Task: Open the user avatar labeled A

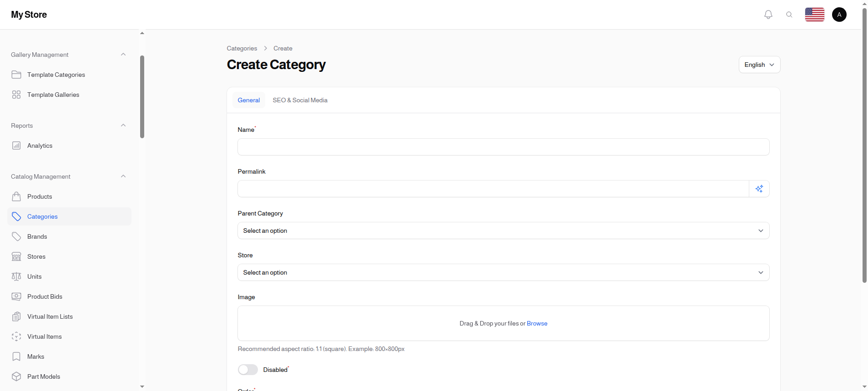Action: point(839,15)
